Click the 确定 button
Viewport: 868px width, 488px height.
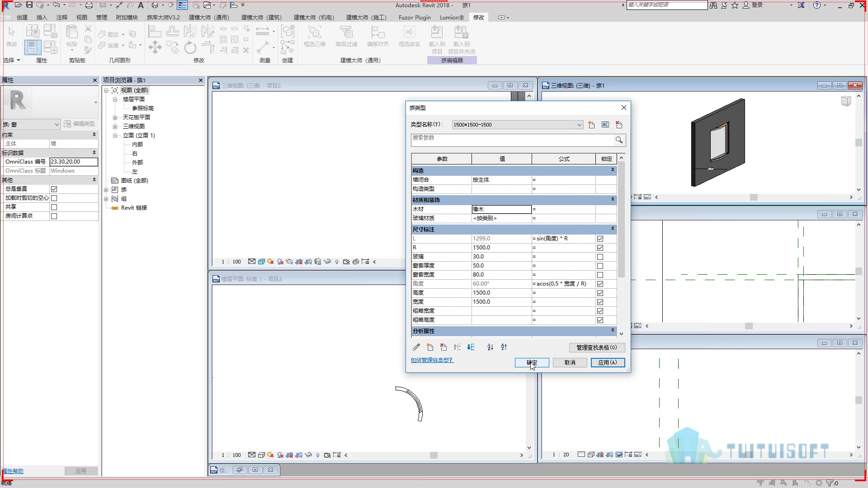tap(532, 362)
